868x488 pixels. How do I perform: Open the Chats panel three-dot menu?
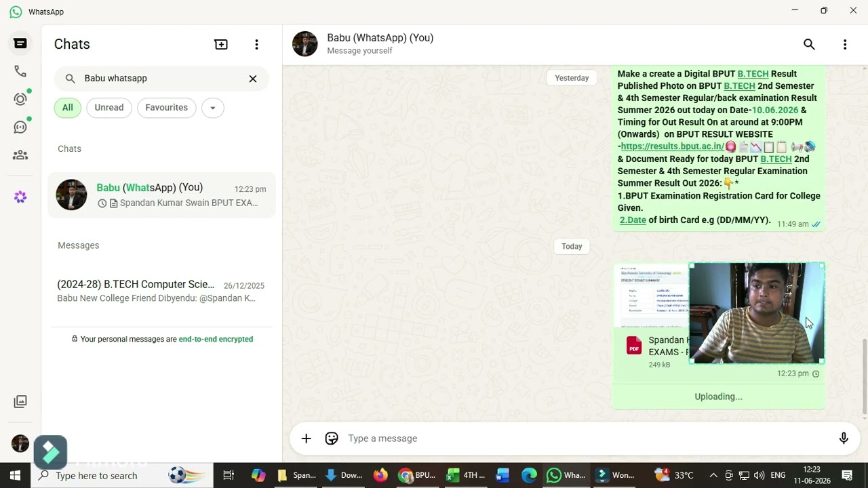(x=256, y=45)
